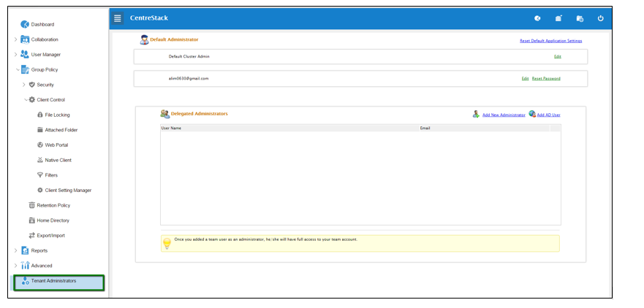Log out using the power icon

[x=600, y=18]
